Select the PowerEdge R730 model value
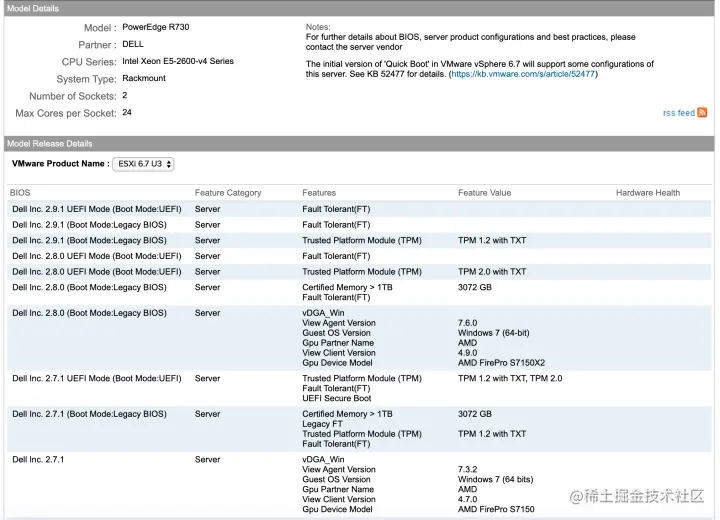Image resolution: width=720 pixels, height=520 pixels. point(156,27)
